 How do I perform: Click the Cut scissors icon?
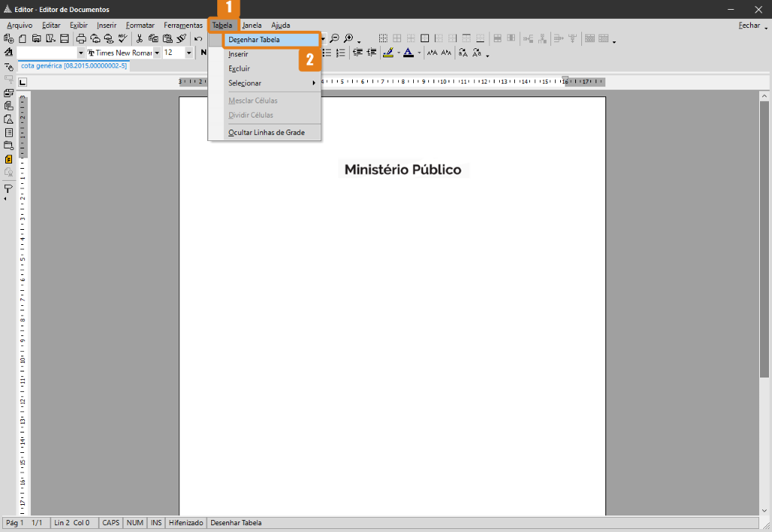coord(139,38)
